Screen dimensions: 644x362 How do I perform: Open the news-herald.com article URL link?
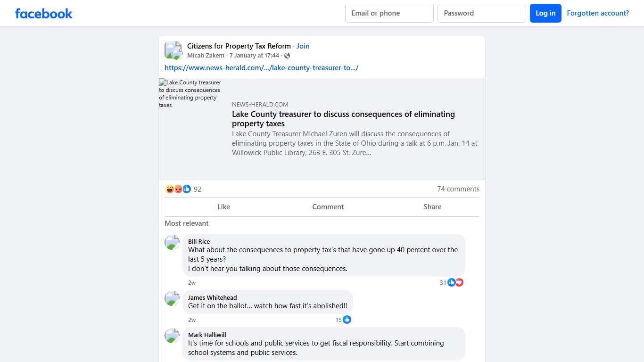coord(262,68)
